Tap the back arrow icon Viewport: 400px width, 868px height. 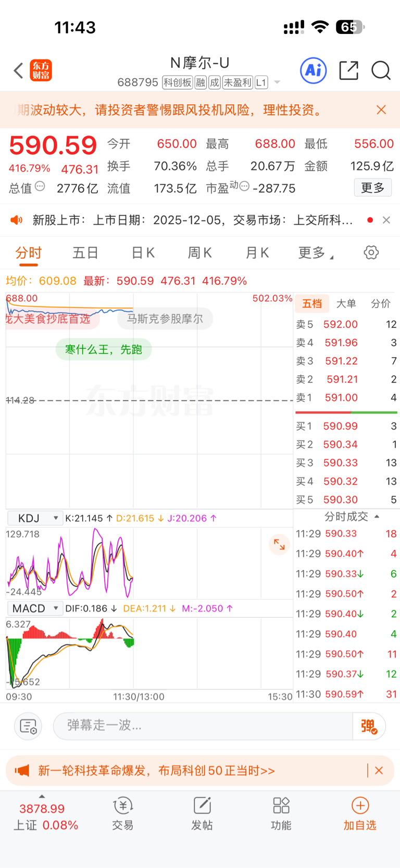[x=18, y=70]
